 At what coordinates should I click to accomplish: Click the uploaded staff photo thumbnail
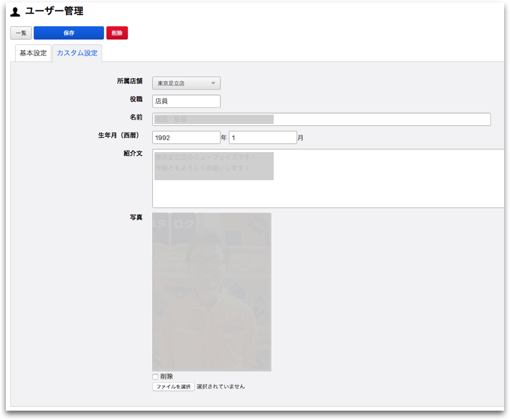pos(212,292)
